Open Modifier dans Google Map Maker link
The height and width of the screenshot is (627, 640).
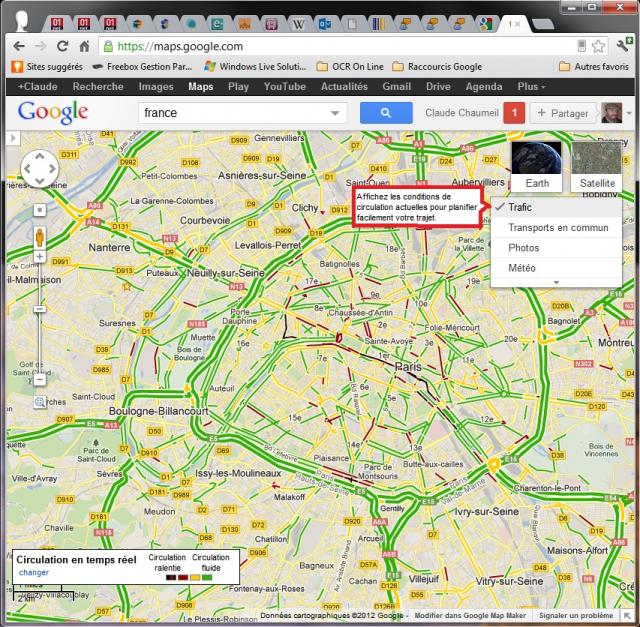point(470,616)
